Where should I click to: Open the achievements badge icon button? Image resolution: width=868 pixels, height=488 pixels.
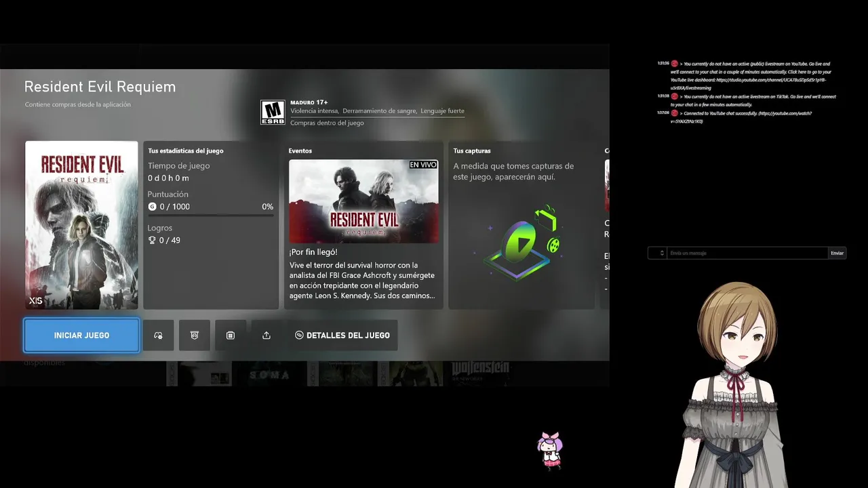195,335
